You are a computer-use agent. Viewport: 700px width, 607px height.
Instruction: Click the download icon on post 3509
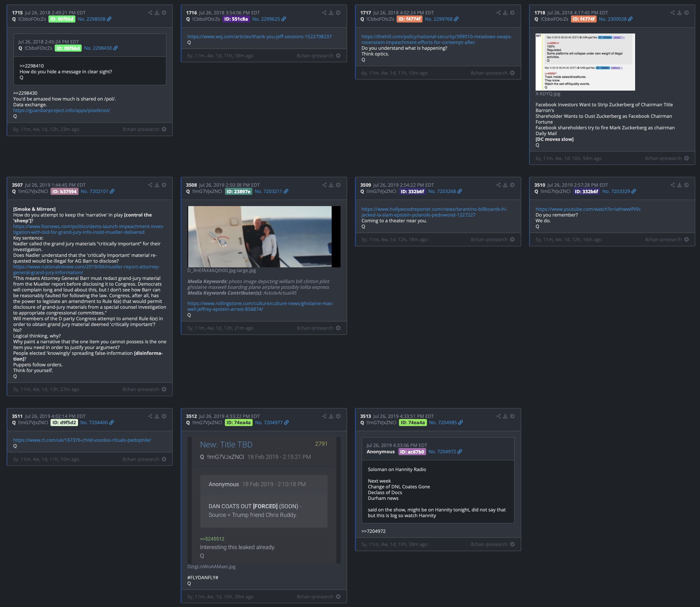pos(505,185)
